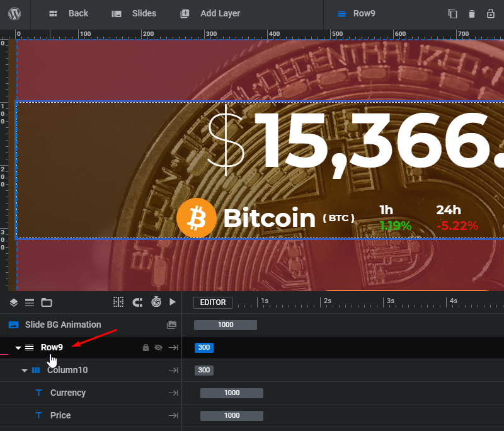Click the Row9 blue 300 timeline bar
Viewport: 504px width, 431px height.
click(x=204, y=347)
